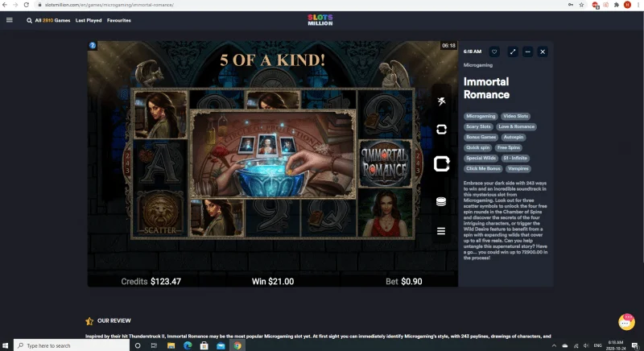Click the search magnifier icon
Image resolution: width=644 pixels, height=351 pixels.
(x=29, y=20)
